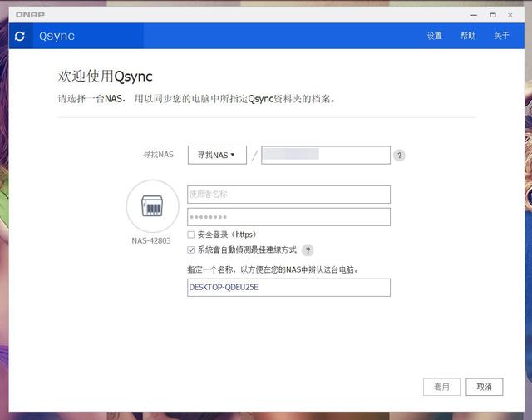
Task: Focus the DESKTOP-QDEU25E computer name field
Action: coord(288,288)
